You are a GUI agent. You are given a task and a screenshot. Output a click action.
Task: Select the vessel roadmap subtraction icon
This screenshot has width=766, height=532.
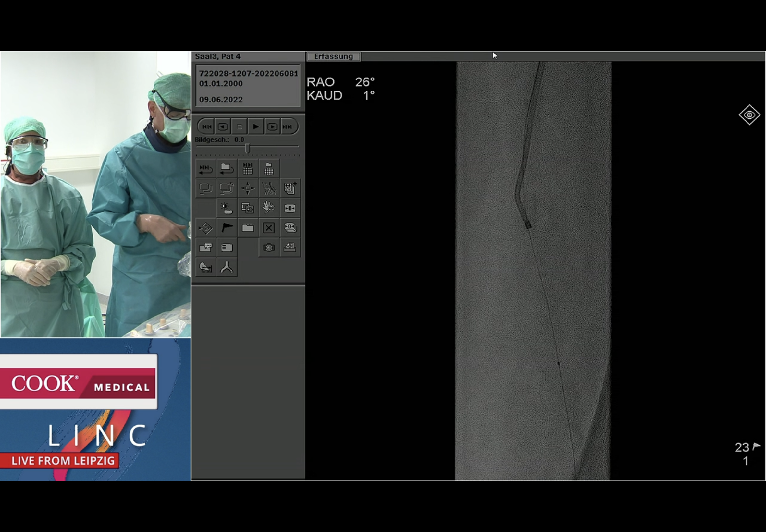point(268,188)
